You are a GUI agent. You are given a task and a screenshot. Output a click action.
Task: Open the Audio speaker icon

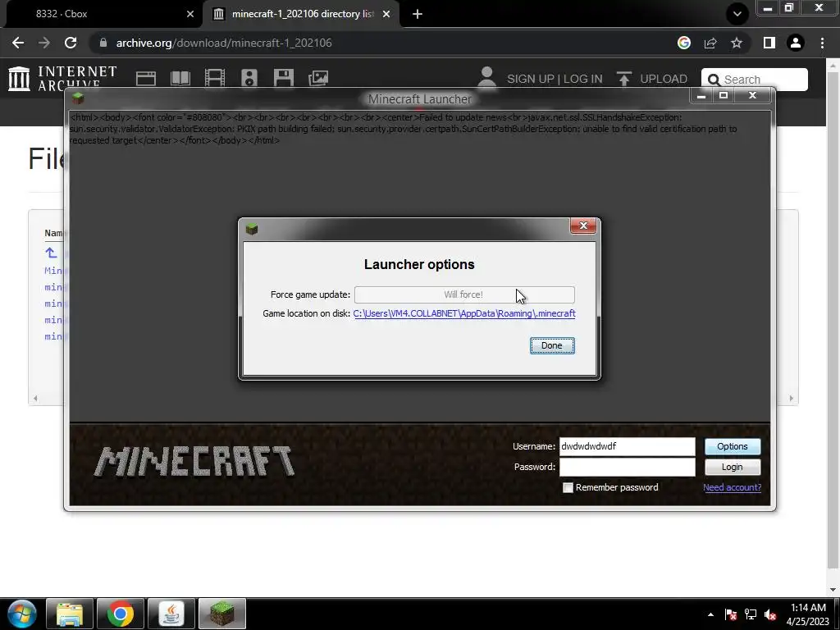249,78
